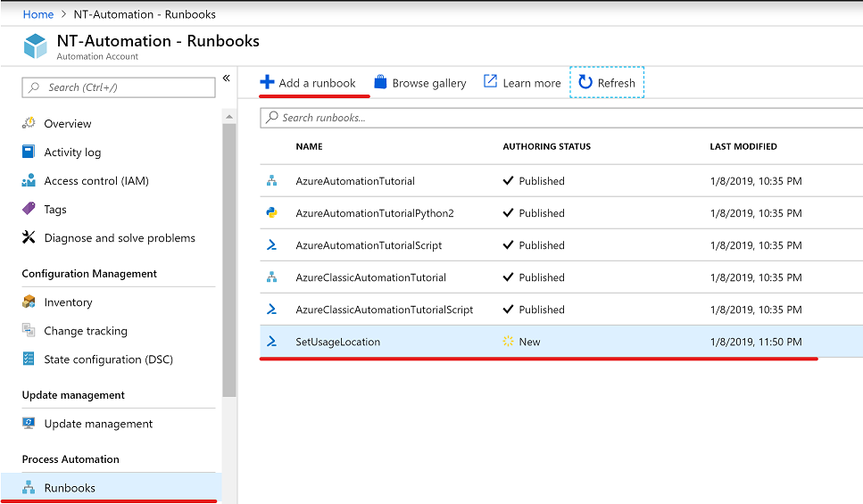Image resolution: width=863 pixels, height=504 pixels.
Task: Click the Python icon beside AzureAutomationTutorialPython2
Action: (272, 212)
